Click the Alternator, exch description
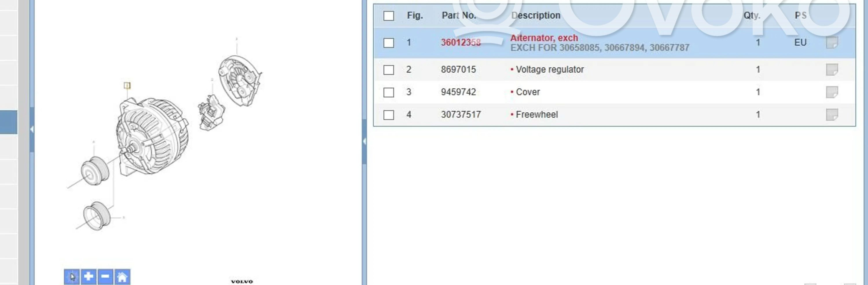The height and width of the screenshot is (285, 868). pos(544,38)
